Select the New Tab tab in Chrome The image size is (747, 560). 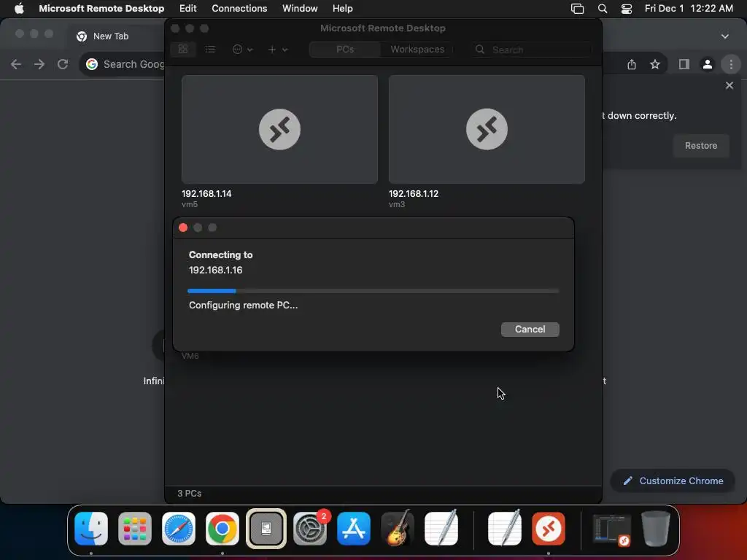click(111, 36)
